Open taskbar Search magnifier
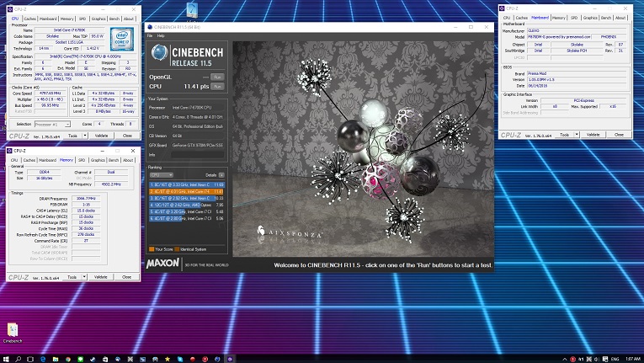644x363 pixels. [18, 359]
